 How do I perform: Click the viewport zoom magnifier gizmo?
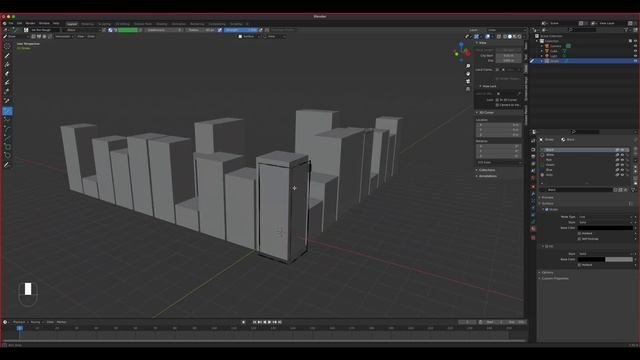tap(468, 66)
